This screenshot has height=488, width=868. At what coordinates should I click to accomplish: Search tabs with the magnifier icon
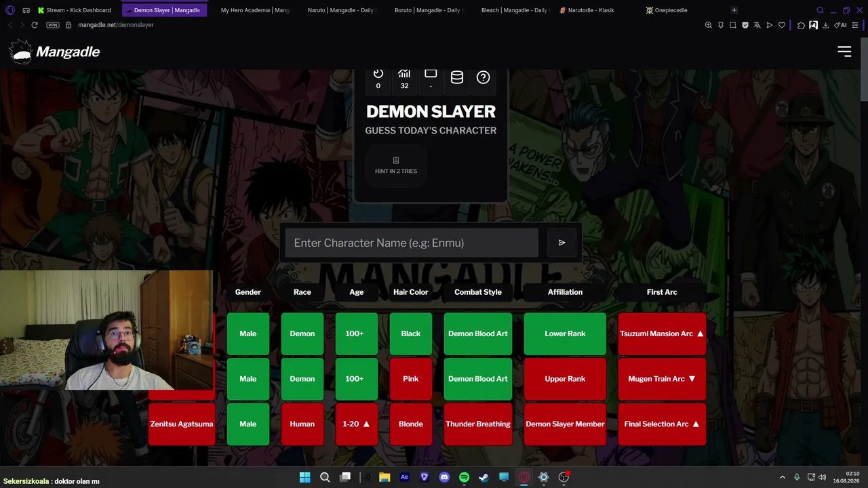click(x=820, y=10)
